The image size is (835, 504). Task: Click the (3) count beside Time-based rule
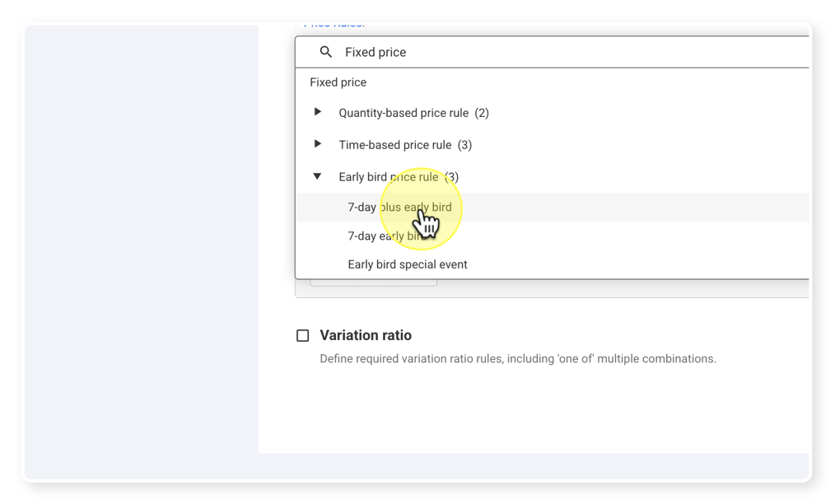pyautogui.click(x=465, y=145)
